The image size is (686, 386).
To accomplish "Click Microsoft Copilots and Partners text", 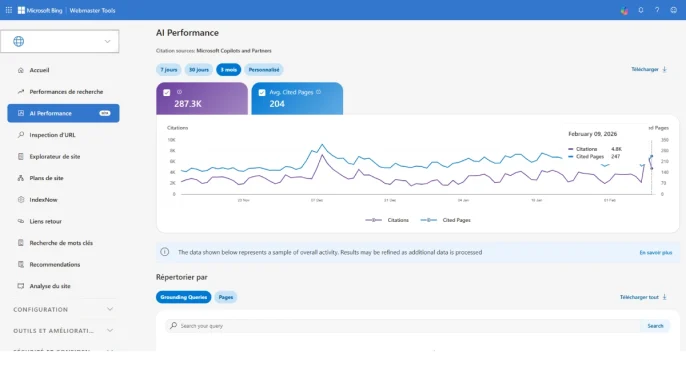I will click(234, 51).
